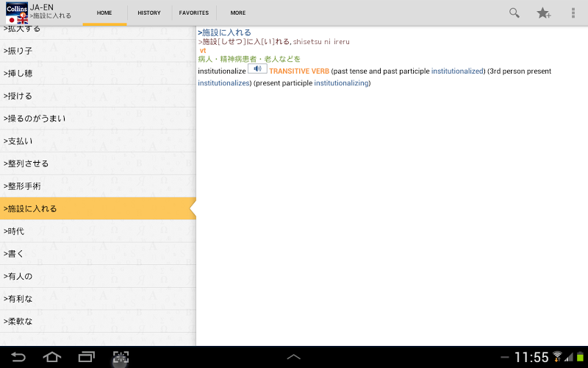Screen dimensions: 588x368
Task: Play pronunciation audio for institutionalize
Action: coord(257,68)
